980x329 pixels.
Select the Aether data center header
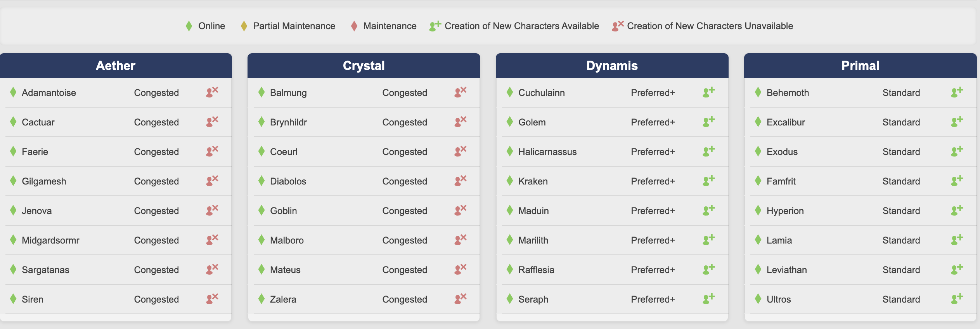pos(116,66)
